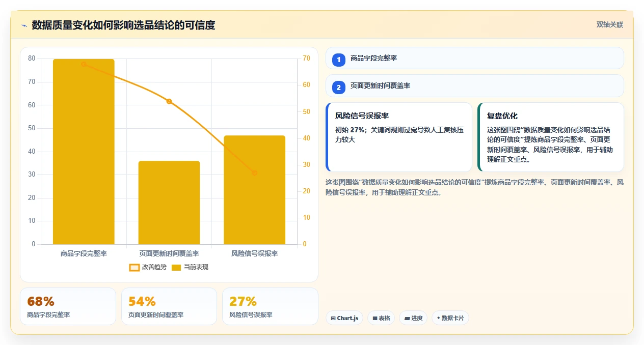Open list item 商品字段完整率

click(474, 58)
